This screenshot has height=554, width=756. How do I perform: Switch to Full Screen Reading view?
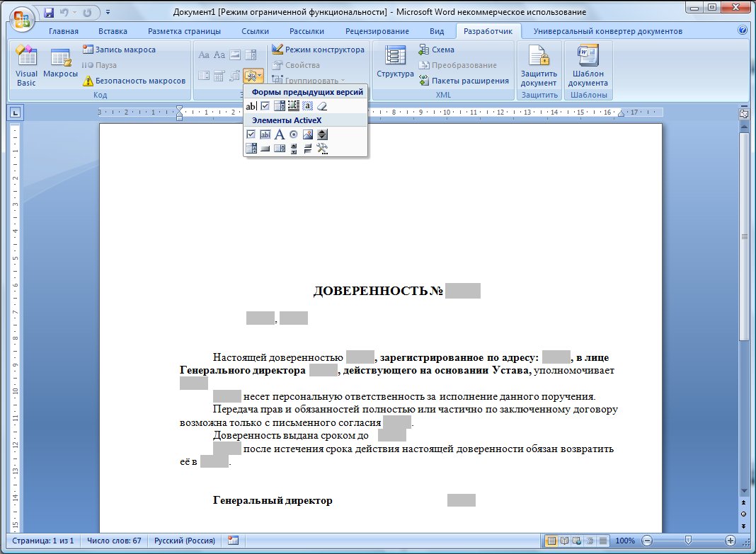pyautogui.click(x=563, y=541)
